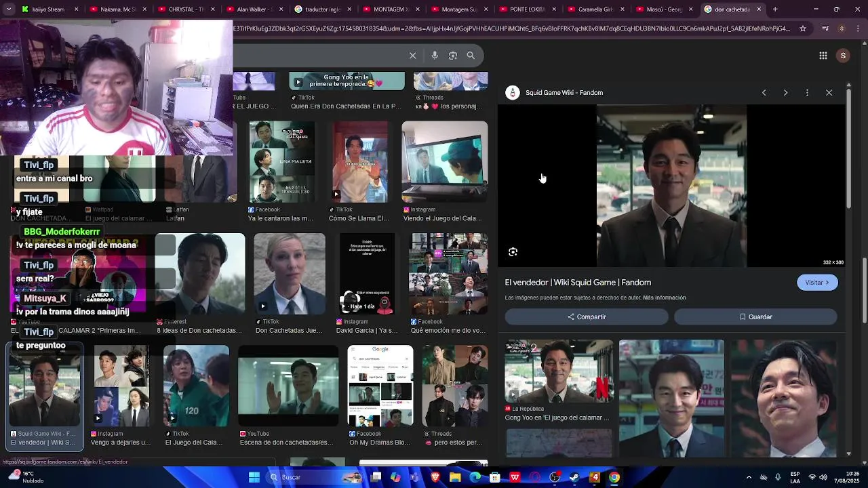The image size is (868, 488).
Task: Open Gong Yoo en la primera temporada thumbnail
Action: pos(347,81)
